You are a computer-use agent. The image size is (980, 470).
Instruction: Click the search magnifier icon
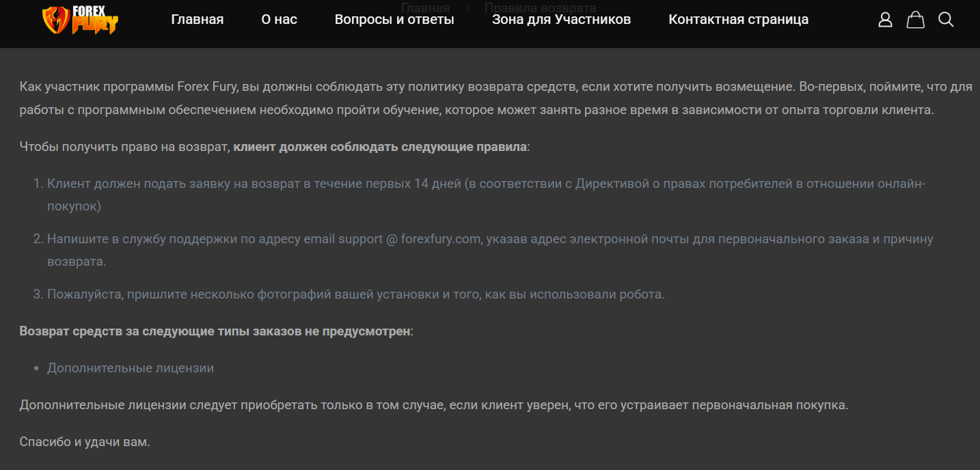(946, 20)
